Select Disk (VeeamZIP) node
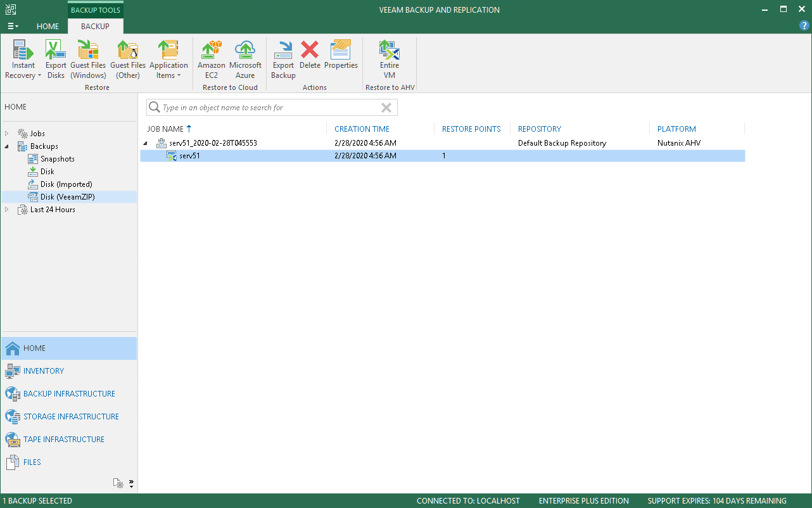Screen dimensions: 812x508 click(x=68, y=197)
